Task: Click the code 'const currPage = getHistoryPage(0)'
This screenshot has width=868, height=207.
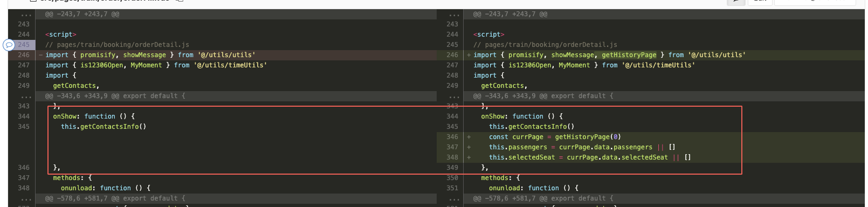Action: coord(555,137)
